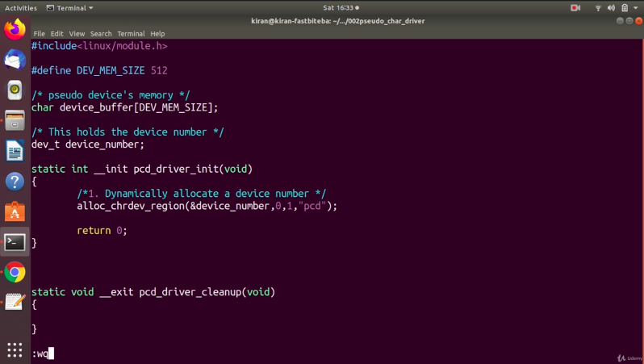Viewport: 644px width, 364px height.
Task: Open the Wi-Fi network status icon
Action: pos(598,8)
